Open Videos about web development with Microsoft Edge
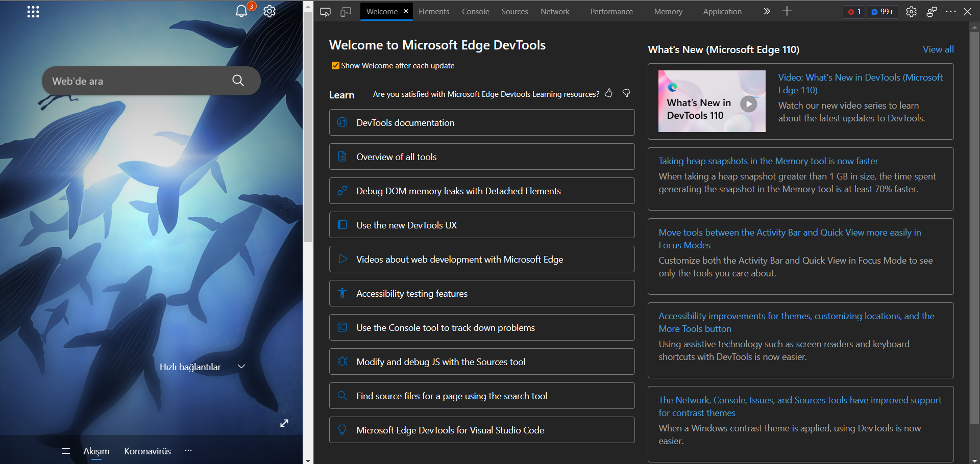The width and height of the screenshot is (980, 464). (482, 259)
